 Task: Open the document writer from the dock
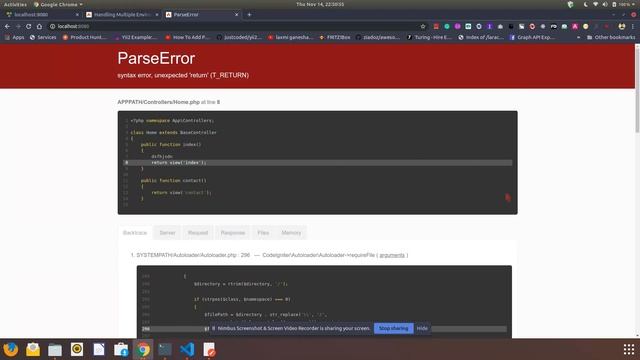[99, 349]
